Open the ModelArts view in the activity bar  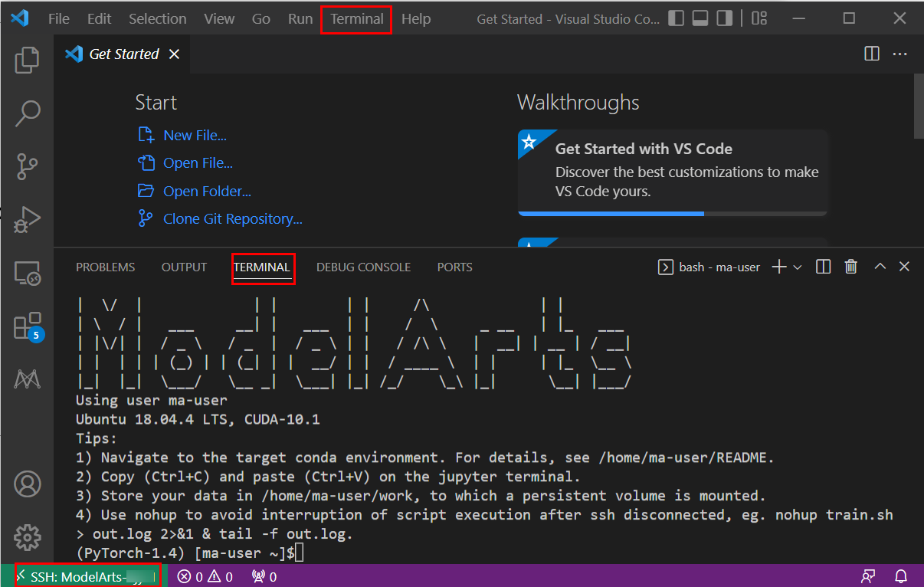pyautogui.click(x=27, y=379)
